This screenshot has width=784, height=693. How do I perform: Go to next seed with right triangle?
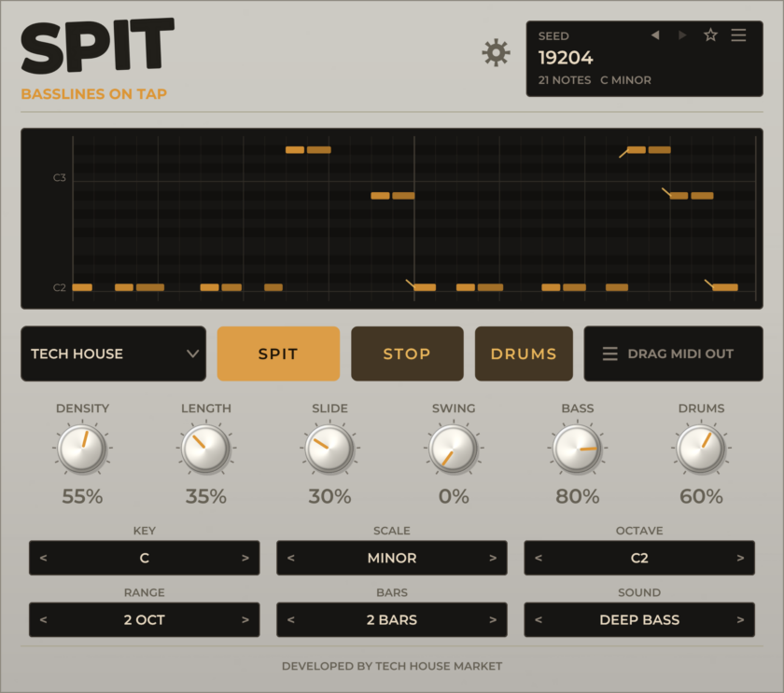(682, 35)
